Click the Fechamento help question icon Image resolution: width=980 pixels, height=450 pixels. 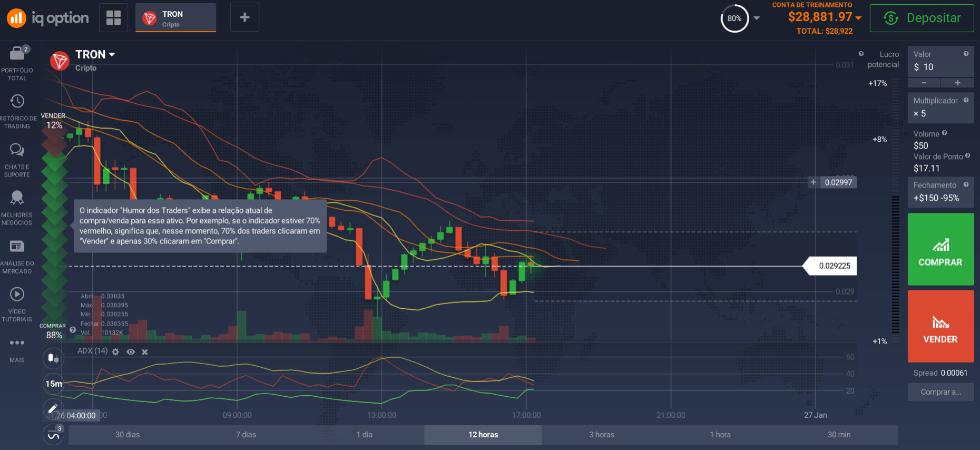(x=966, y=184)
